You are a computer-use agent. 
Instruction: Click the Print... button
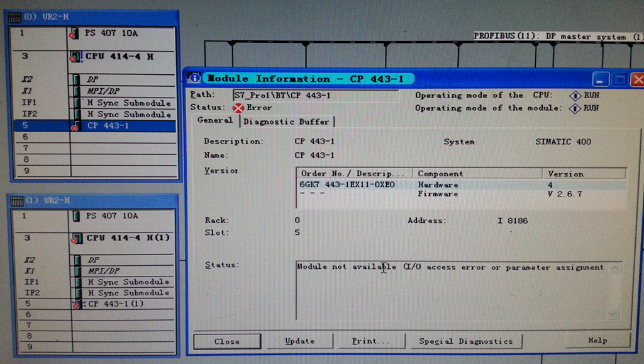371,341
